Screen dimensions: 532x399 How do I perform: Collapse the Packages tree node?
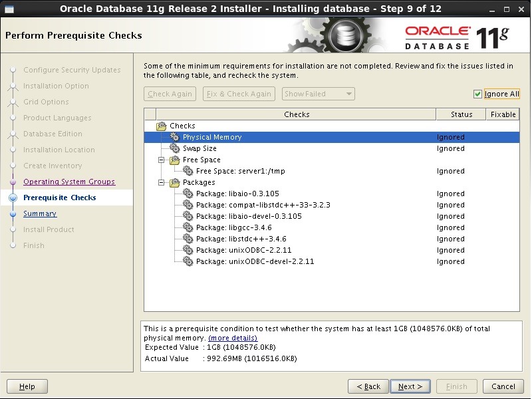[x=162, y=182]
